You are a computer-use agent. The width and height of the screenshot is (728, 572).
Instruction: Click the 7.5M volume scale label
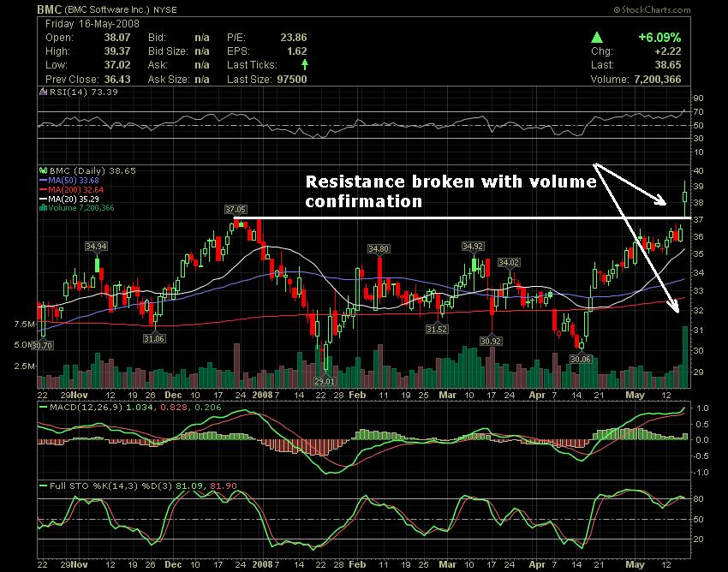coord(25,324)
